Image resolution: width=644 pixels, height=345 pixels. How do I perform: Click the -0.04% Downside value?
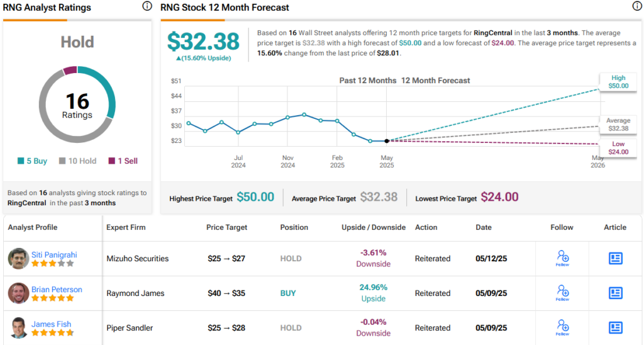[x=374, y=327]
